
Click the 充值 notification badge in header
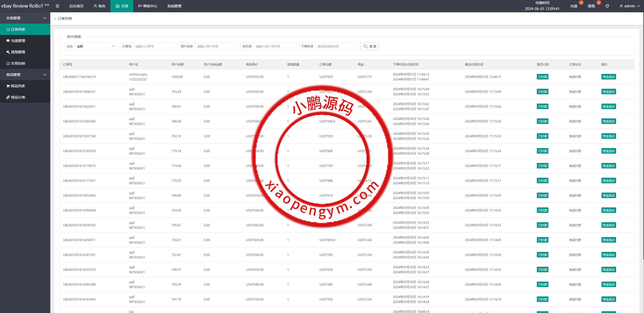(x=581, y=3)
